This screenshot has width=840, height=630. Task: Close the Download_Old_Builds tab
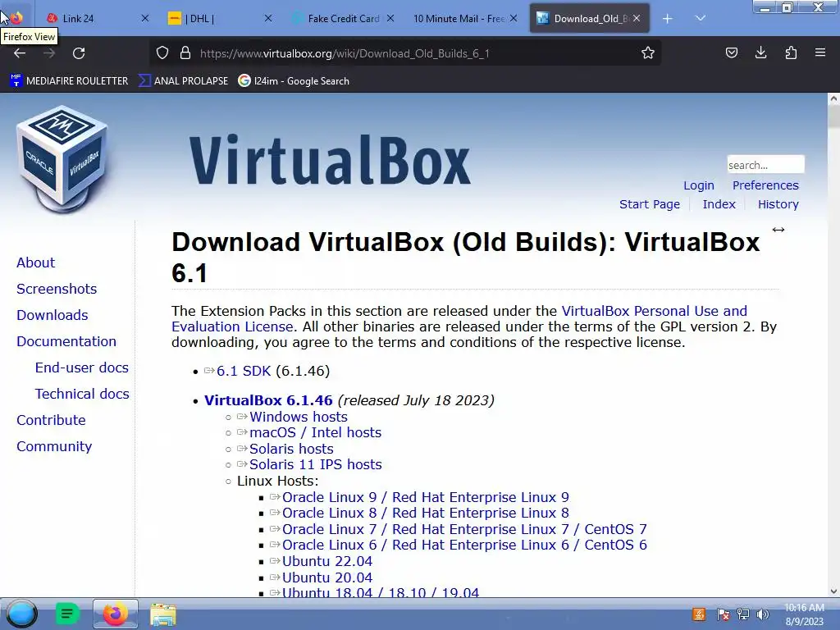pos(637,19)
